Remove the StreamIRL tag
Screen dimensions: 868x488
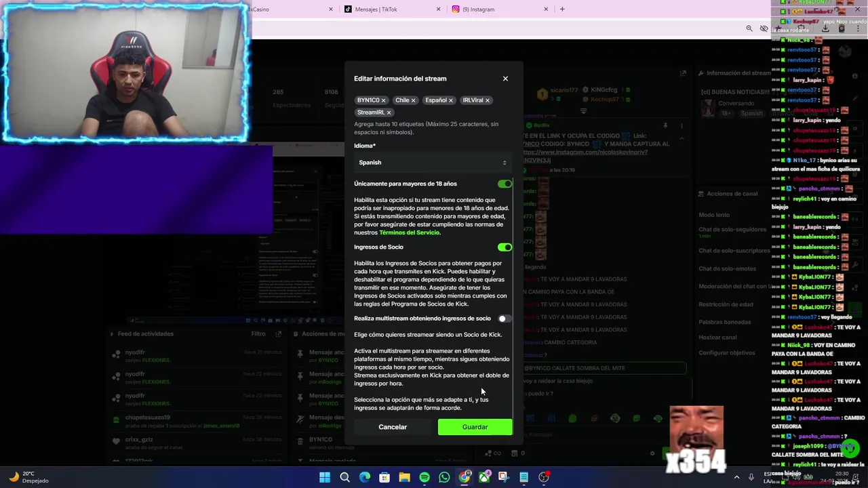(389, 113)
